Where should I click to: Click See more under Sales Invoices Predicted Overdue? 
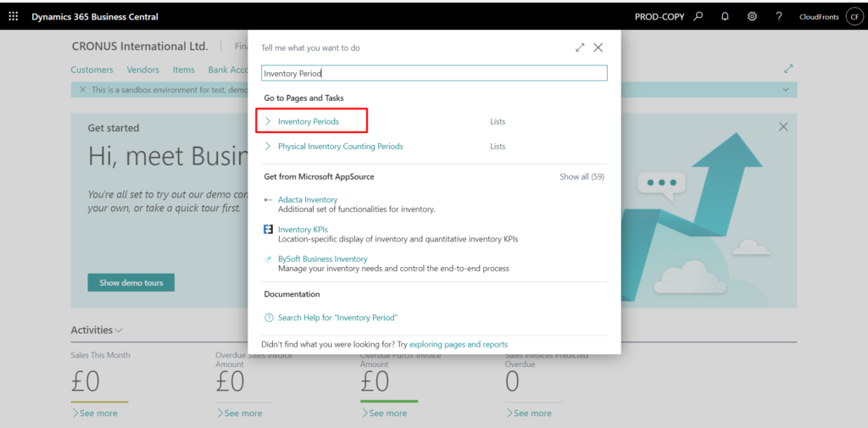529,413
